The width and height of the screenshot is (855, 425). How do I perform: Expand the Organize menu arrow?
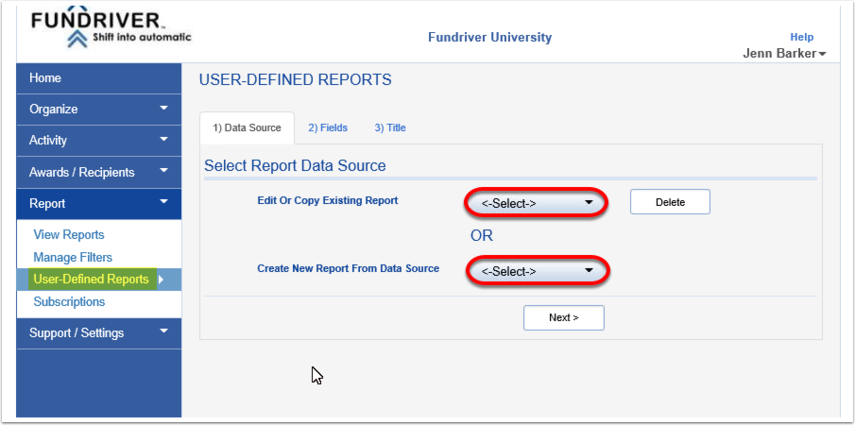coord(164,109)
